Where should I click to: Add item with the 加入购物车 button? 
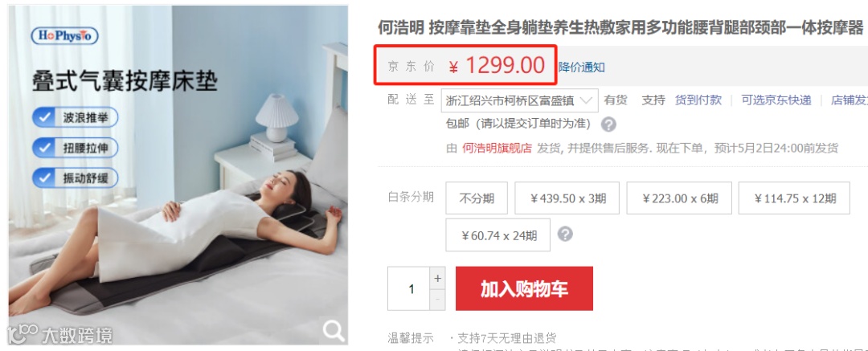[x=524, y=288]
